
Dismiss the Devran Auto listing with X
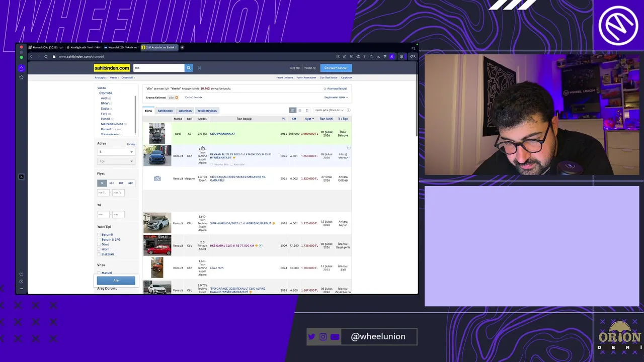click(349, 148)
